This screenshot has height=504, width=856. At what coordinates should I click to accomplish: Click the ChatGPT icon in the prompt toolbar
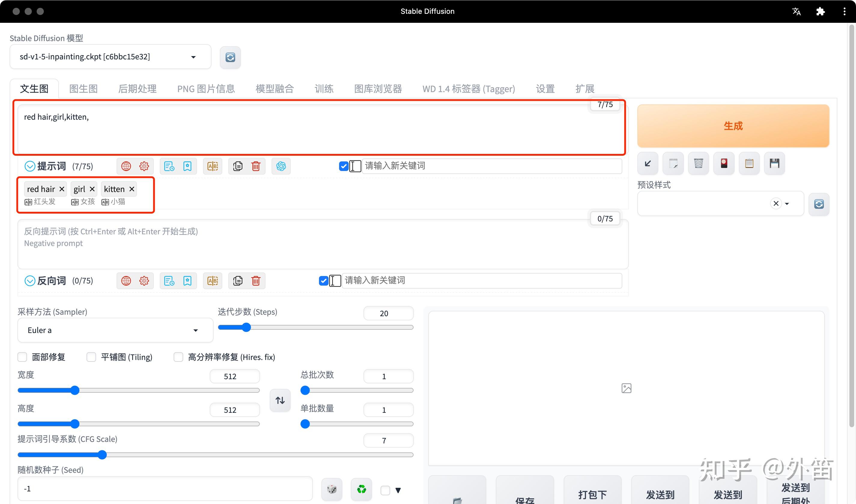coord(281,166)
